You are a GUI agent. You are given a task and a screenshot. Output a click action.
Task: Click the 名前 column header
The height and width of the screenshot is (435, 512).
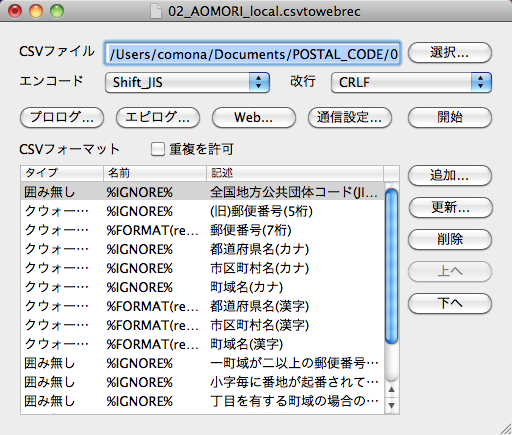[x=155, y=173]
